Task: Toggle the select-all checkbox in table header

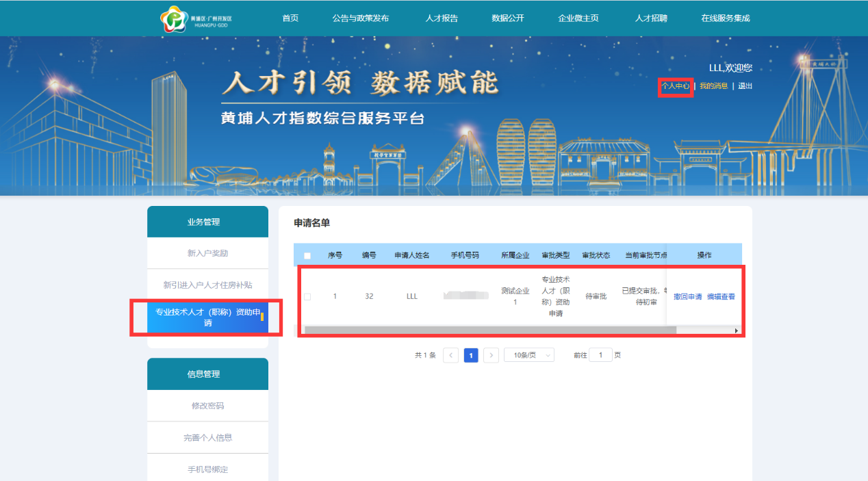Action: pos(307,256)
